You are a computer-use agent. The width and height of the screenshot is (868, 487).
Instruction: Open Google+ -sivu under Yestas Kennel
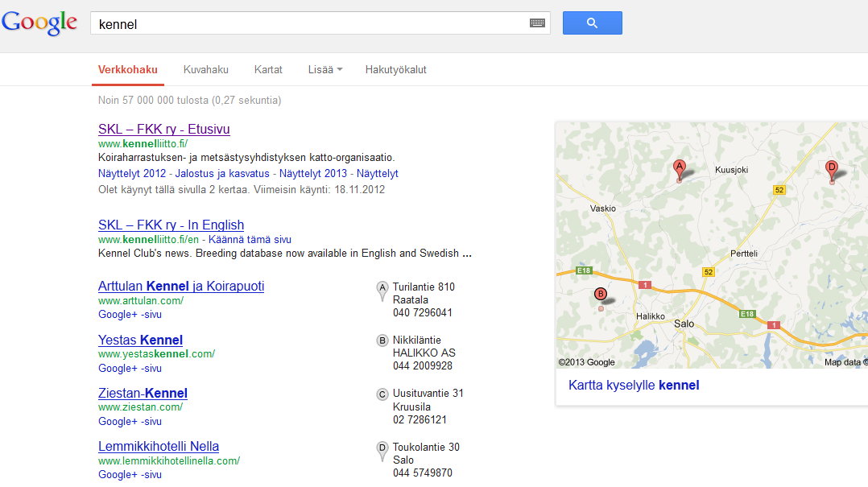(130, 369)
